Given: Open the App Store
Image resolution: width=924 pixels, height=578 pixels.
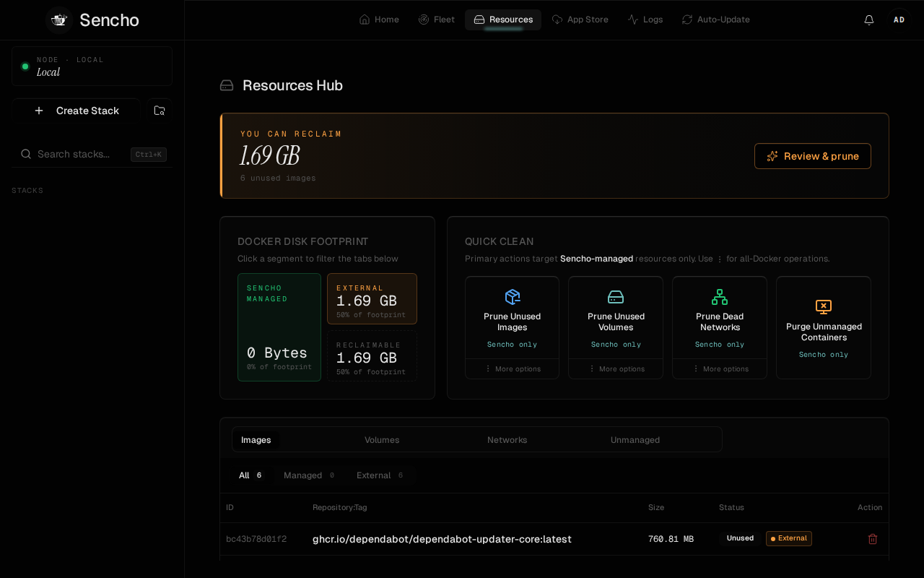Looking at the screenshot, I should (x=580, y=20).
